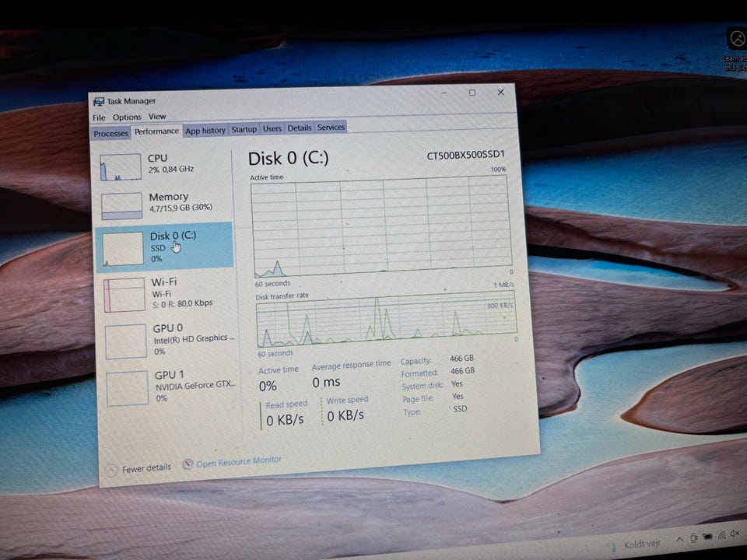Select the Disk 0 (C:) sidebar entry

pyautogui.click(x=164, y=247)
